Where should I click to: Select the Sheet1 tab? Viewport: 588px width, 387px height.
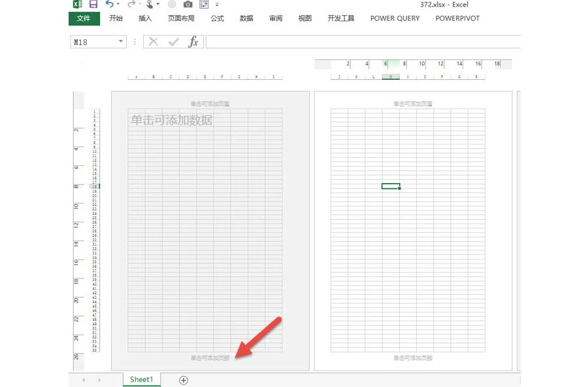[x=141, y=380]
